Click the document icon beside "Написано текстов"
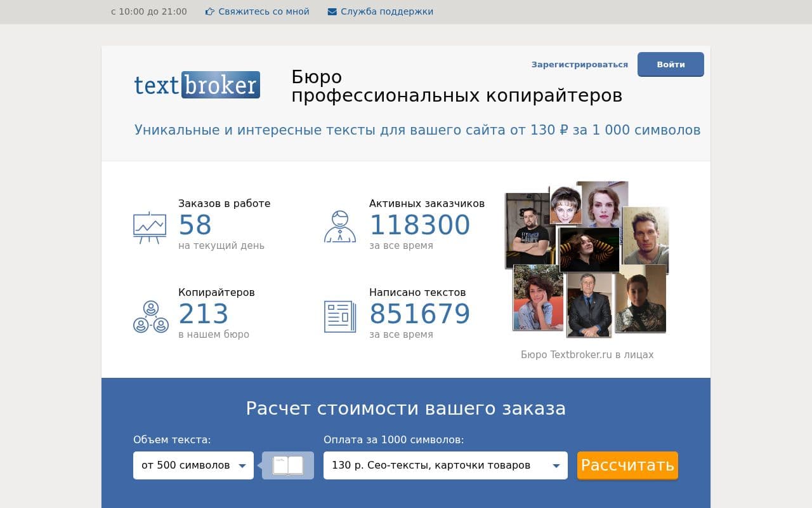The image size is (812, 508). [340, 316]
